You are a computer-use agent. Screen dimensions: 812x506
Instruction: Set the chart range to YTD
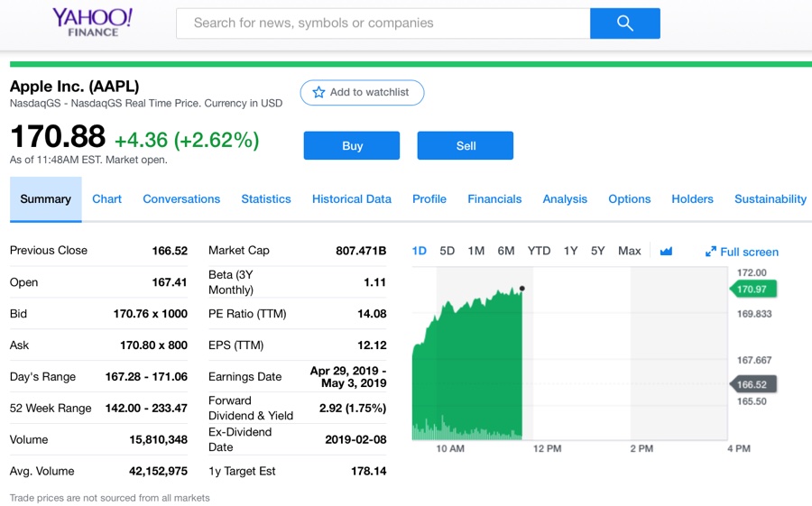tap(539, 251)
